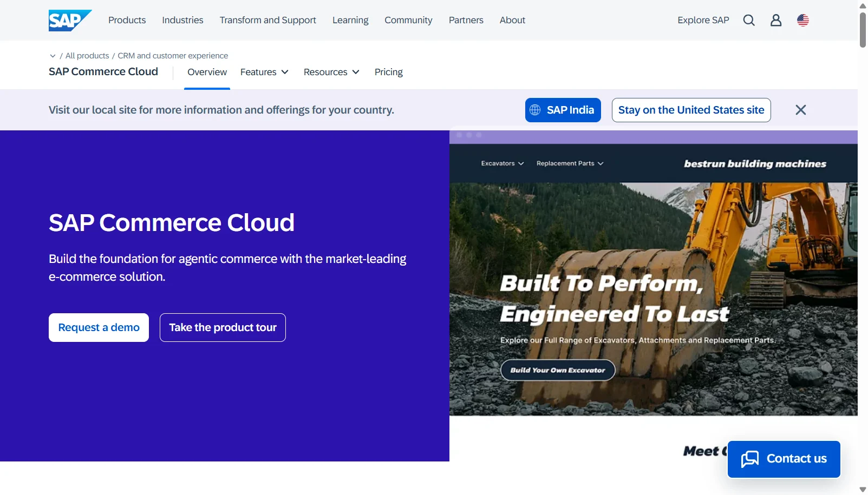This screenshot has height=495, width=868.
Task: Open the Products menu
Action: tap(127, 20)
